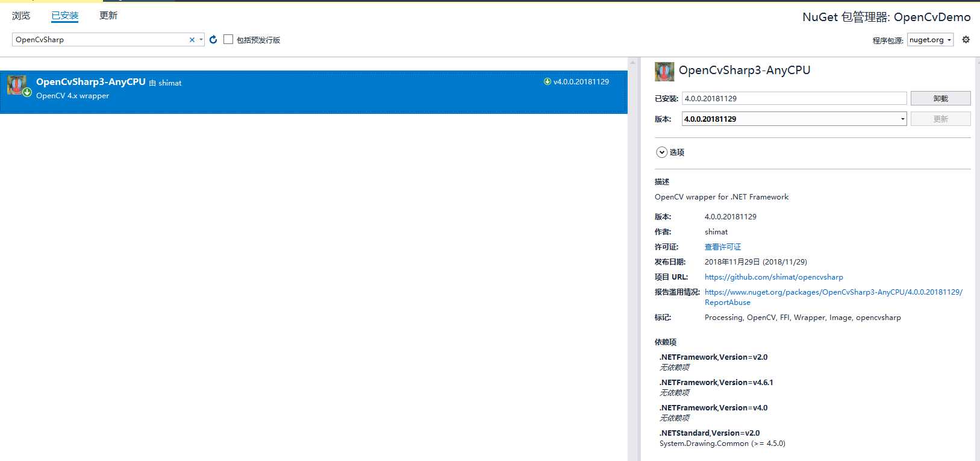The image size is (980, 461).
Task: Open NuGet settings gear
Action: 966,40
